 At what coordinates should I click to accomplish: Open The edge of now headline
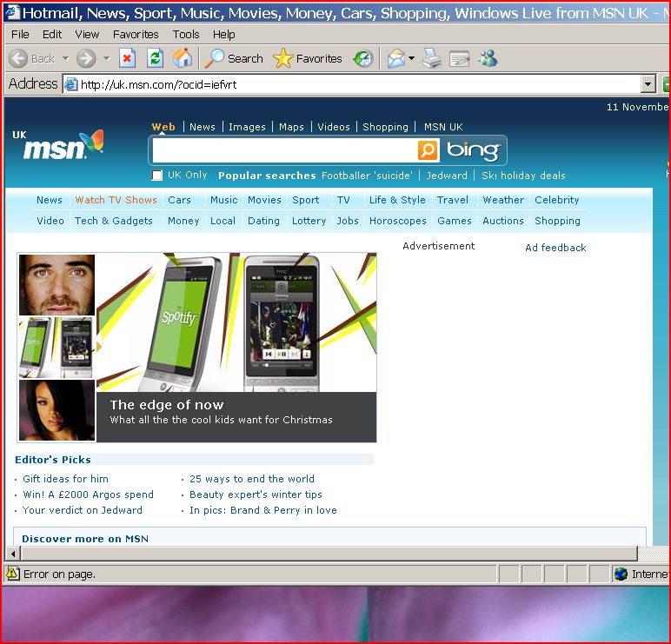[167, 405]
